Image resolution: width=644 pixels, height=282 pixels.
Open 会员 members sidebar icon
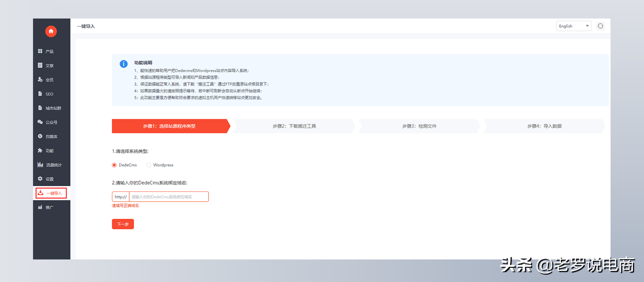[40, 80]
